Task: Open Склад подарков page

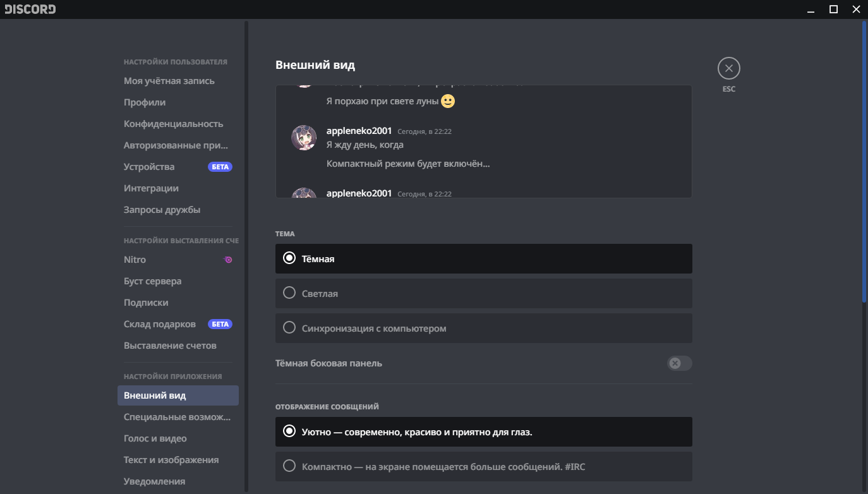Action: [x=178, y=324]
